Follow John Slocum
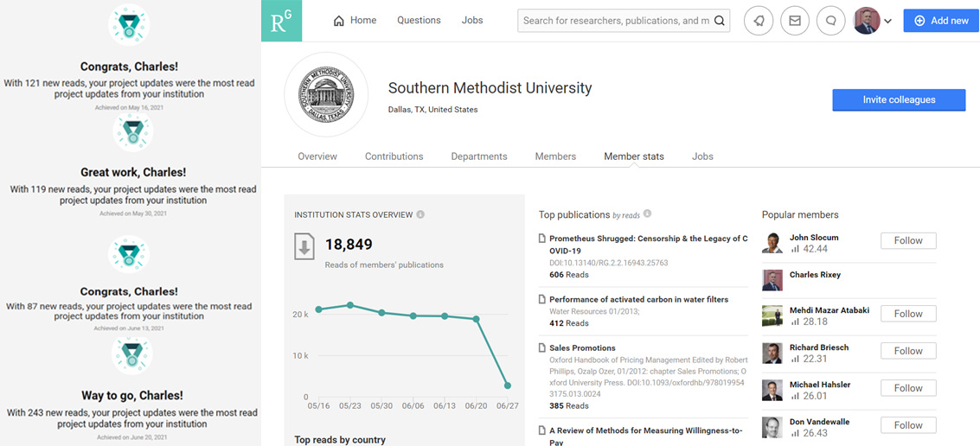980x446 pixels. [x=908, y=240]
